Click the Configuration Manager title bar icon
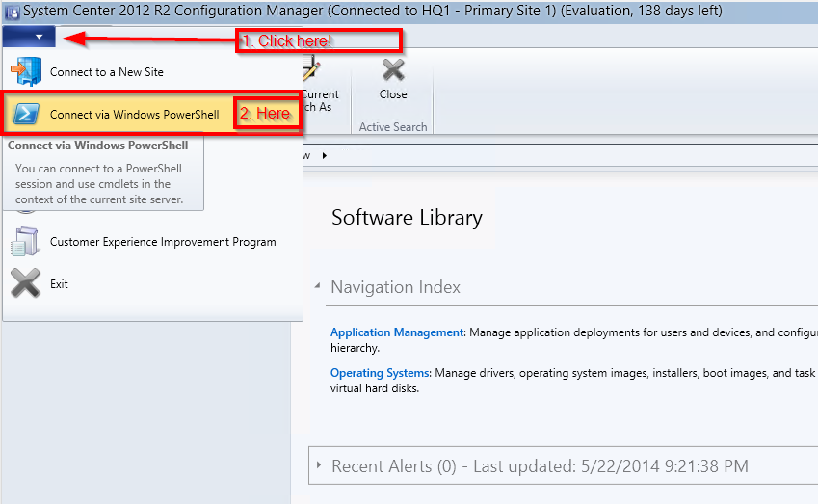 12,12
